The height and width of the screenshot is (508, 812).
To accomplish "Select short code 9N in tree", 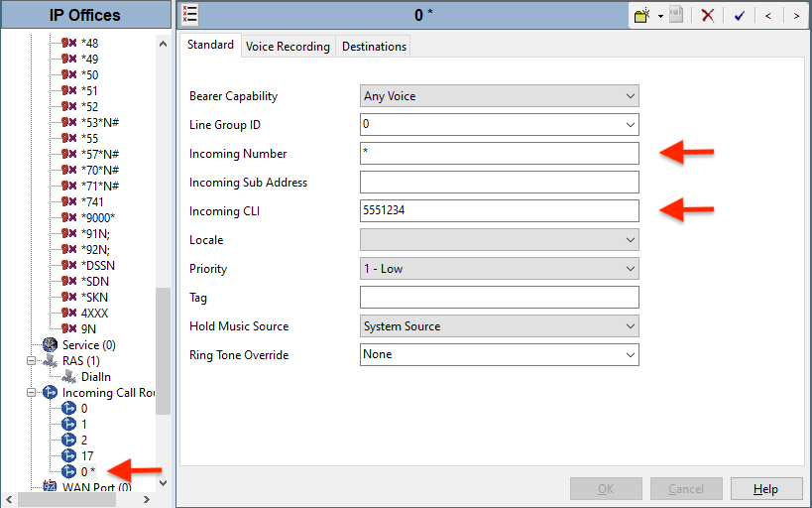I will [x=88, y=329].
